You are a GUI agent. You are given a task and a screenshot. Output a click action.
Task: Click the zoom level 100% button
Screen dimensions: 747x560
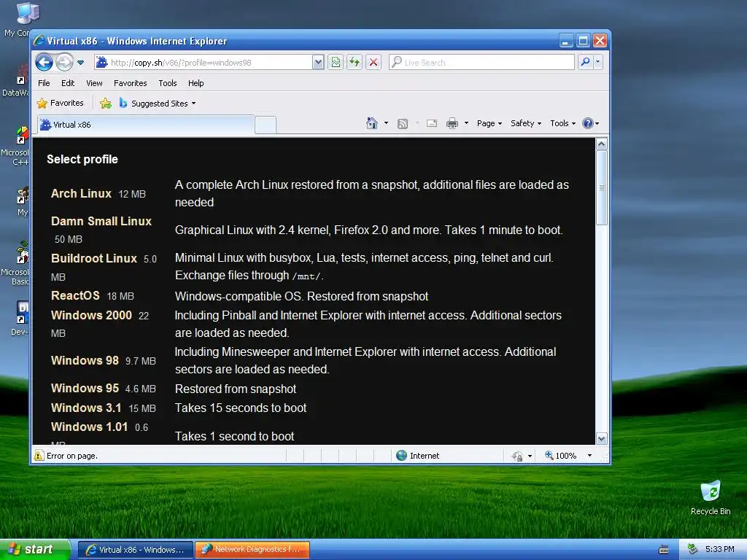pyautogui.click(x=560, y=456)
